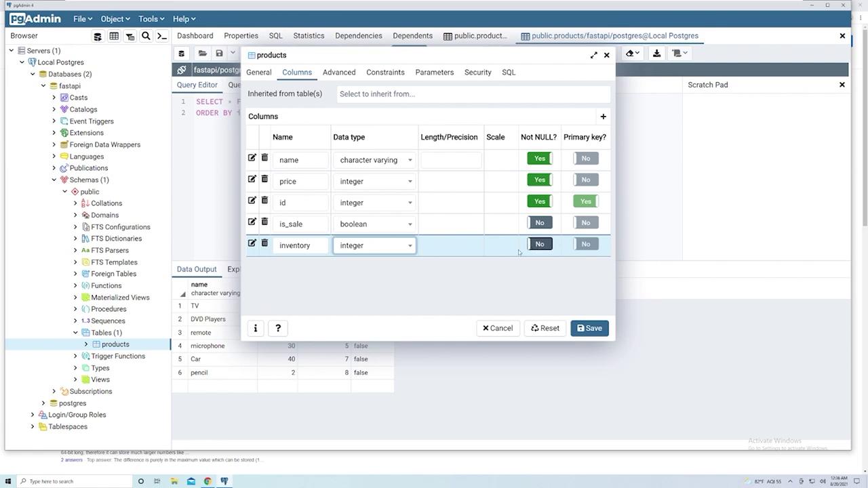Delete the price column row

pos(264,179)
